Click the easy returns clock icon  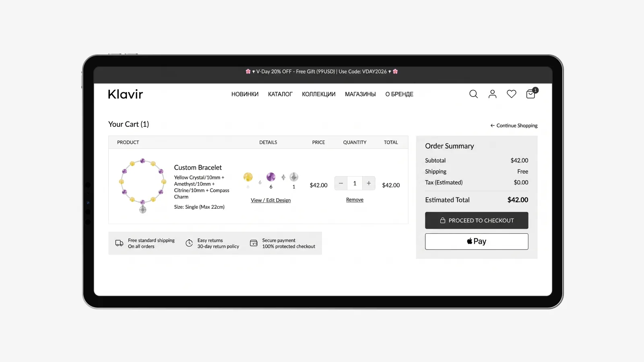[x=189, y=243]
